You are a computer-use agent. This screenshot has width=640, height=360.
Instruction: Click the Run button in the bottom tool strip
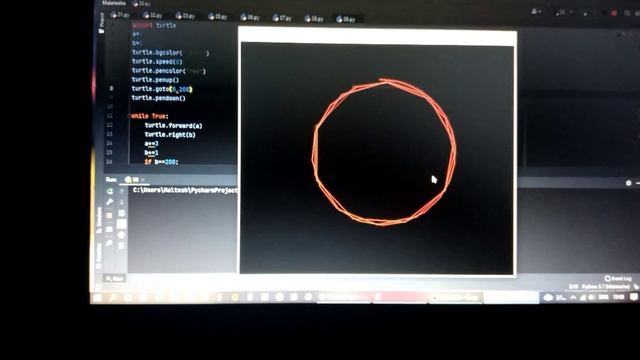pos(115,278)
